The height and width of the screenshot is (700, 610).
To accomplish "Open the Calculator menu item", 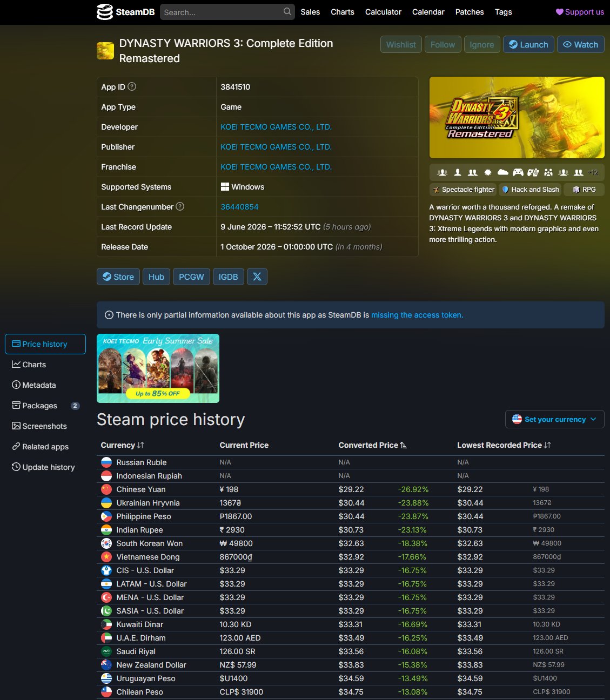I will coord(383,12).
